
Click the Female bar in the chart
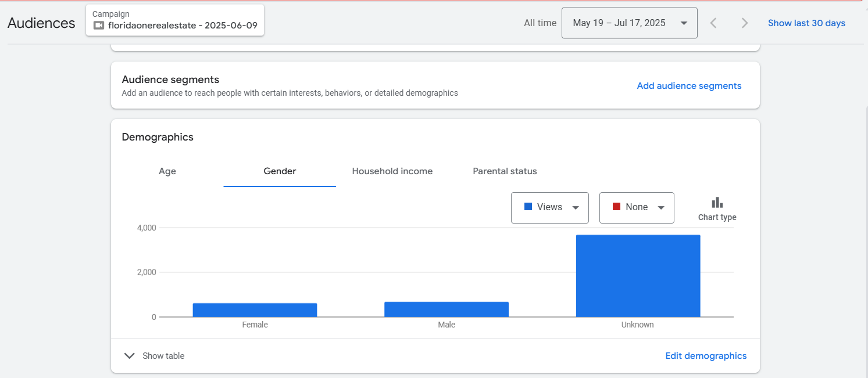tap(255, 310)
